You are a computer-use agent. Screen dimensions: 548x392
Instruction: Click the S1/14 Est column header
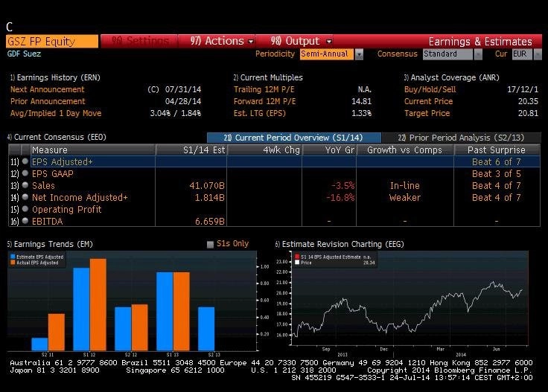[191, 150]
